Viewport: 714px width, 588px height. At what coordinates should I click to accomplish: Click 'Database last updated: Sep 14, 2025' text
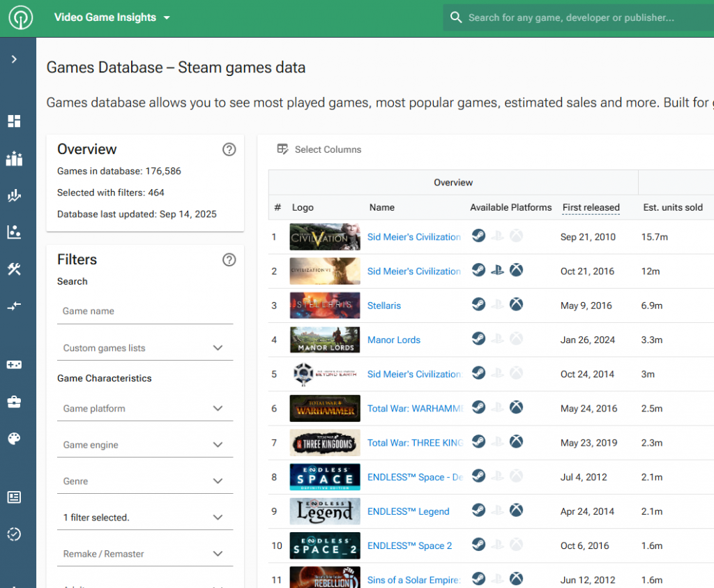(x=137, y=214)
